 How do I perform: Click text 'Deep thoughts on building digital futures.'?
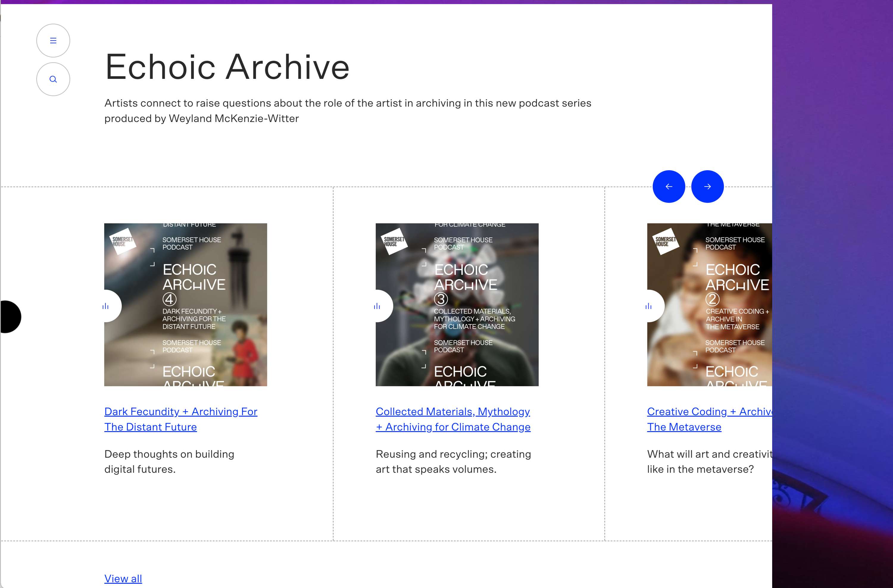(x=169, y=462)
